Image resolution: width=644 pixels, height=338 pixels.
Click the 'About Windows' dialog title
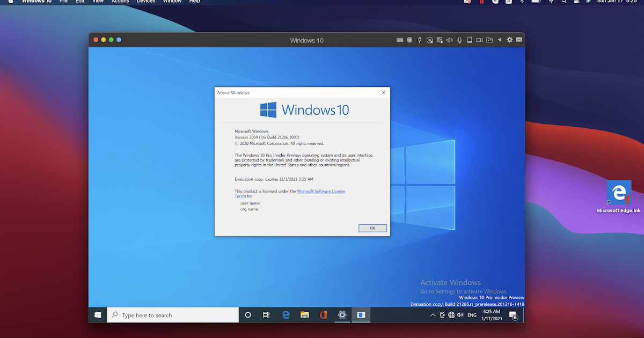point(233,93)
